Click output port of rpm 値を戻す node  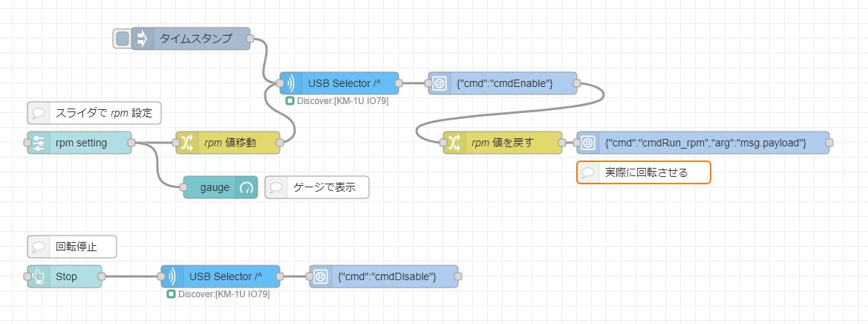562,143
